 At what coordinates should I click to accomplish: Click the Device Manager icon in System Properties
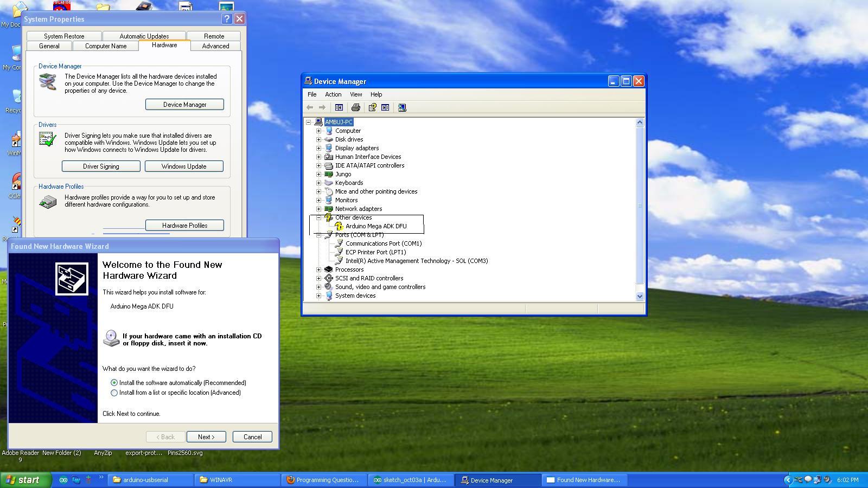coord(48,81)
